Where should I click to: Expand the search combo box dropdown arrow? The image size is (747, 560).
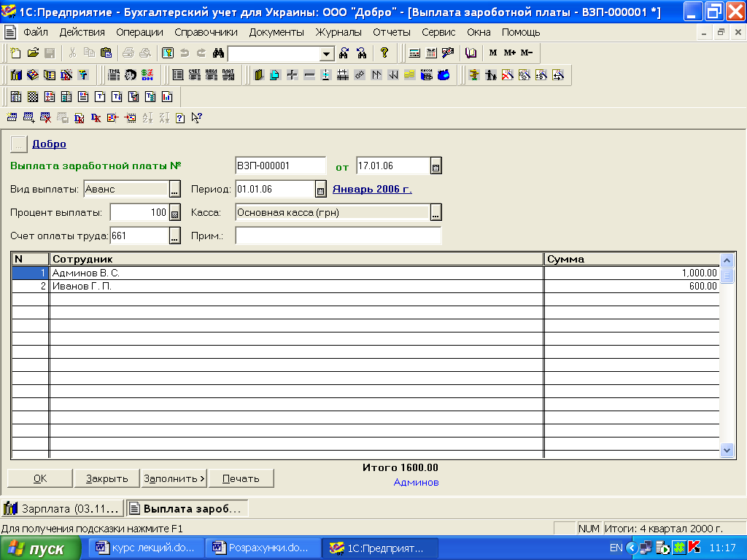pos(326,54)
